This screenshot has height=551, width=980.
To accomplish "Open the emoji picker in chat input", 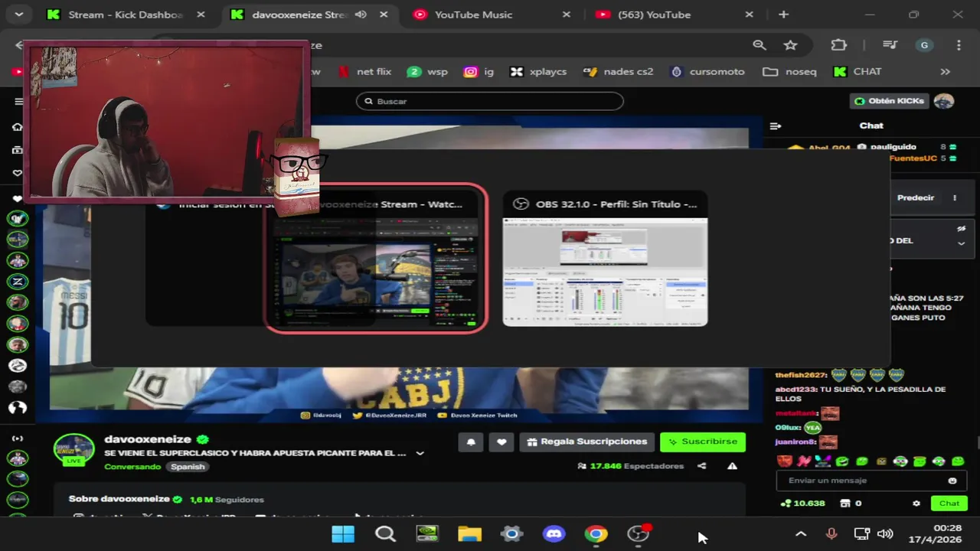I will (952, 481).
